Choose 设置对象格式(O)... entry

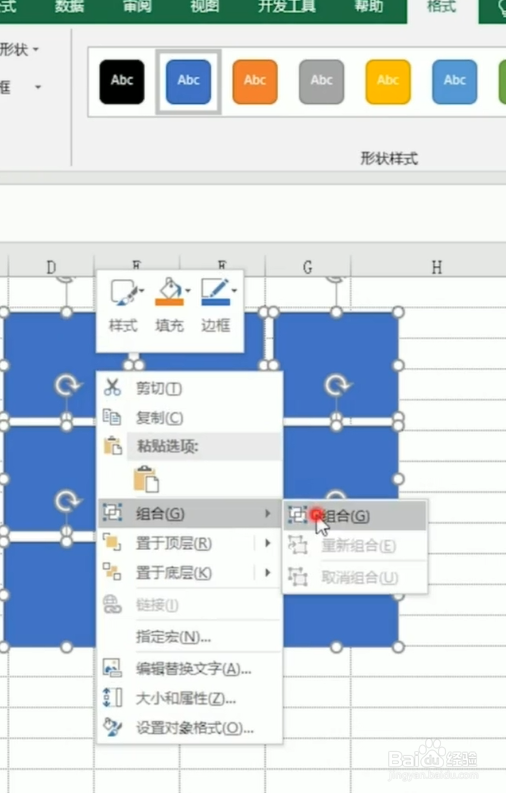tap(189, 728)
